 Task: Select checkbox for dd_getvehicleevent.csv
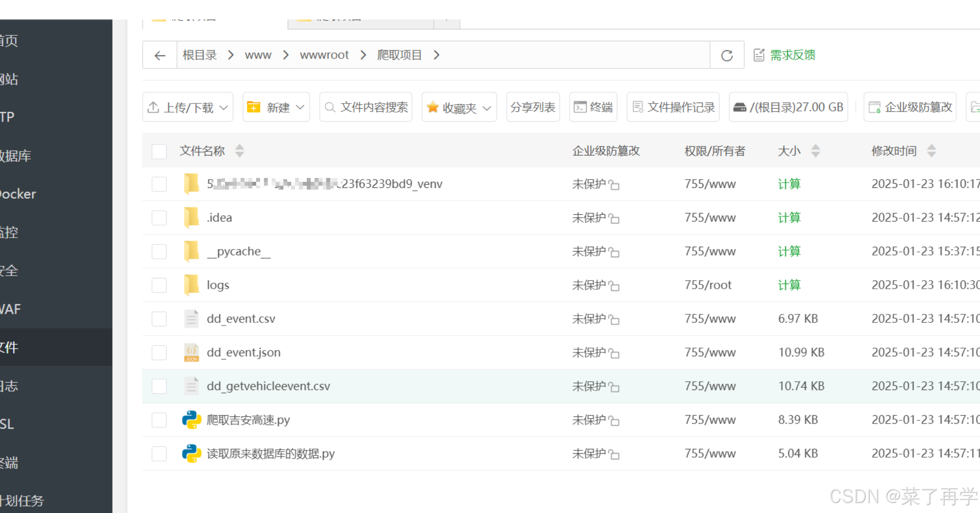tap(159, 386)
